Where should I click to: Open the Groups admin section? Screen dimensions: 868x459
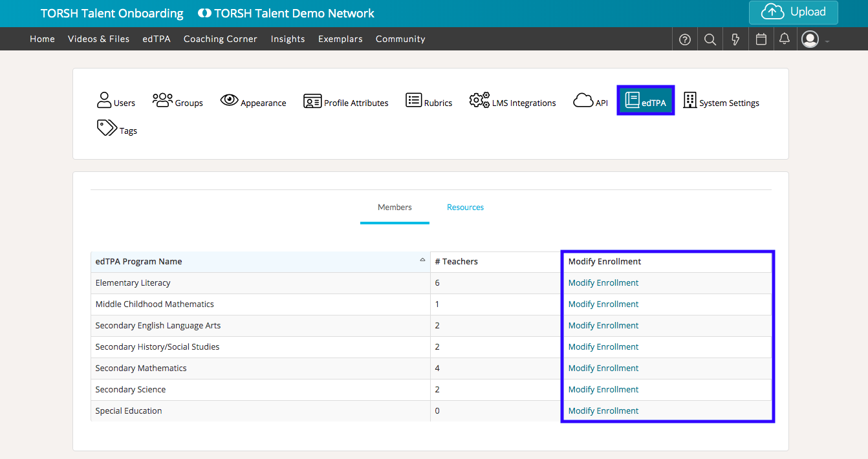pyautogui.click(x=178, y=101)
